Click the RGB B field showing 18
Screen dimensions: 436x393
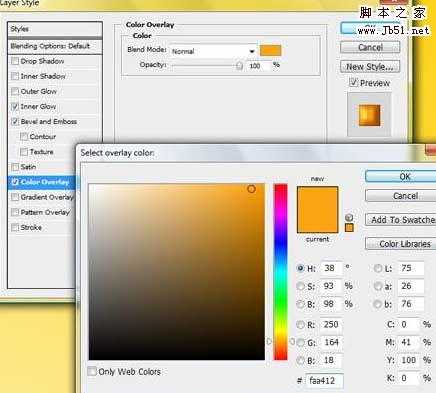click(x=331, y=360)
